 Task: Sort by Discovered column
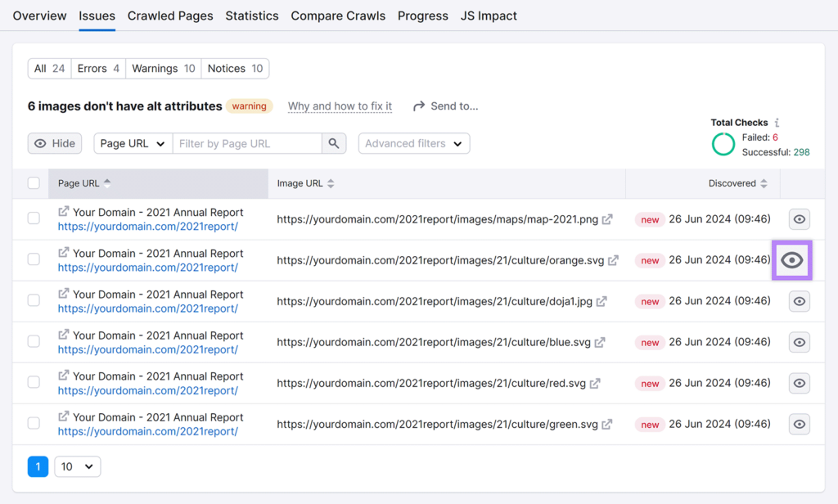(x=738, y=183)
